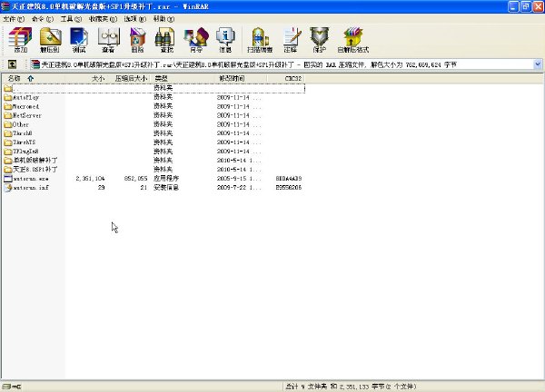The height and width of the screenshot is (392, 545).
Task: Click the 应用程序 type cell
Action: [x=166, y=179]
